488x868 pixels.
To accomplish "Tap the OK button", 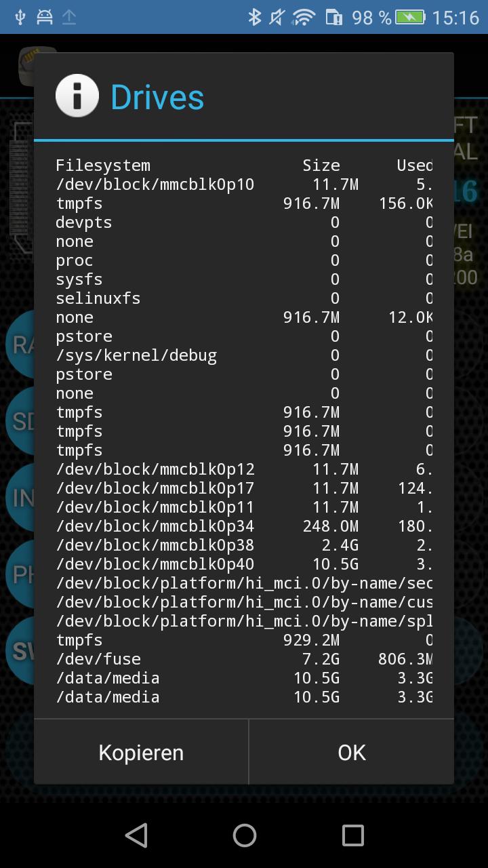I will point(351,752).
